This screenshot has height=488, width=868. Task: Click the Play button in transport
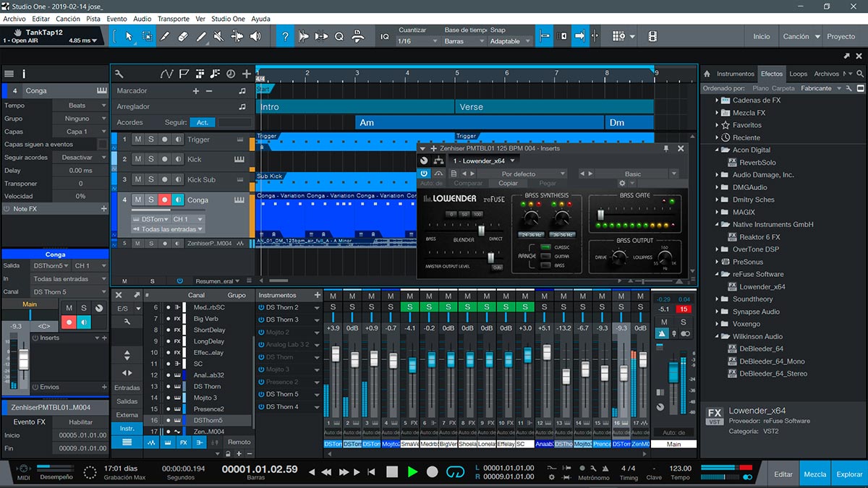pyautogui.click(x=412, y=472)
